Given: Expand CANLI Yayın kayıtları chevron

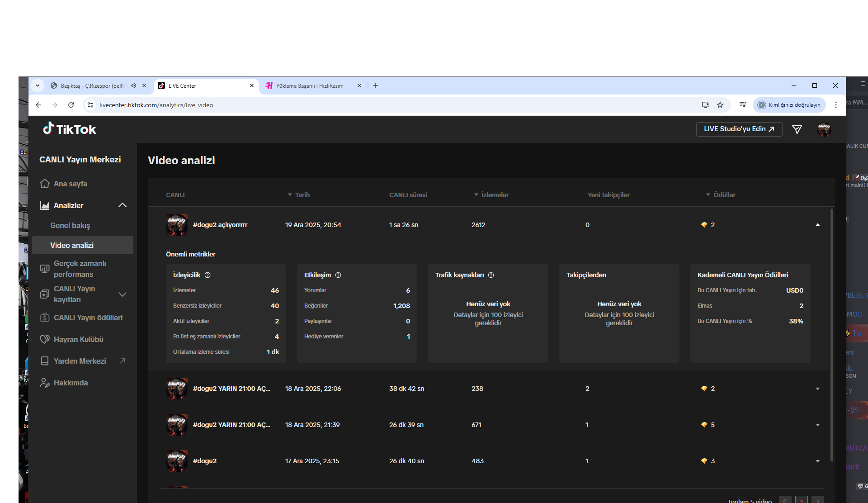Looking at the screenshot, I should coord(123,294).
